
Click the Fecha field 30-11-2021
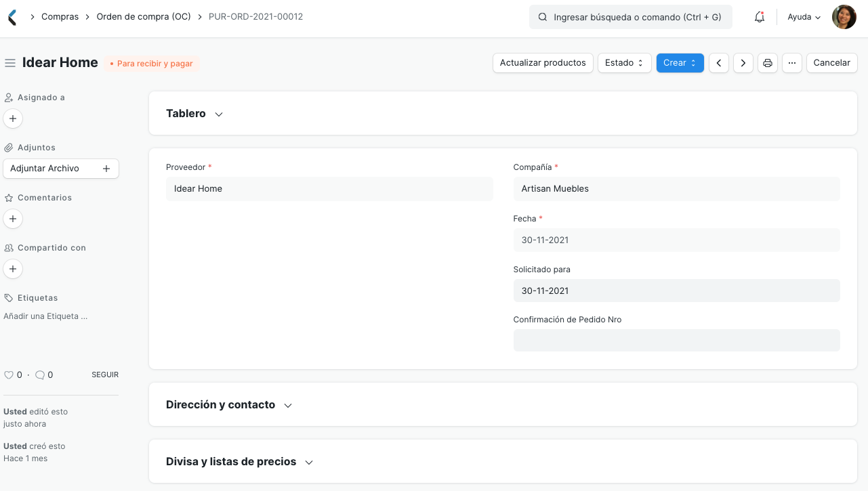click(x=677, y=240)
